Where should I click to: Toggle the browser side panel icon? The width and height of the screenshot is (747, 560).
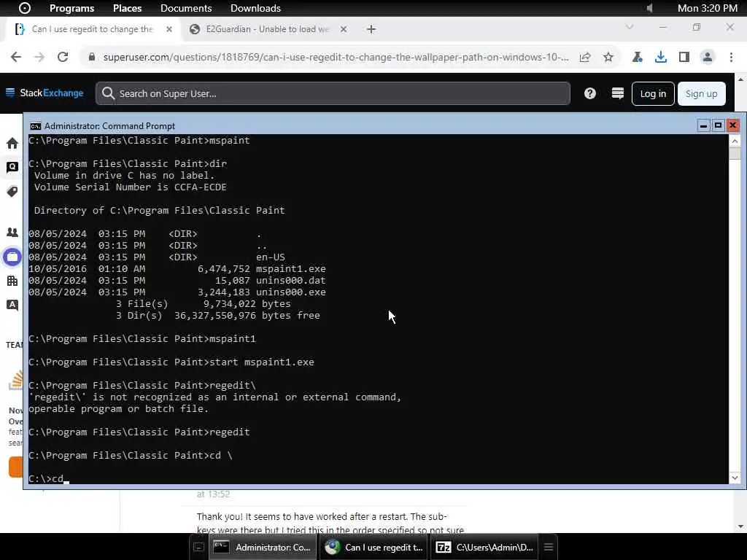pyautogui.click(x=684, y=57)
